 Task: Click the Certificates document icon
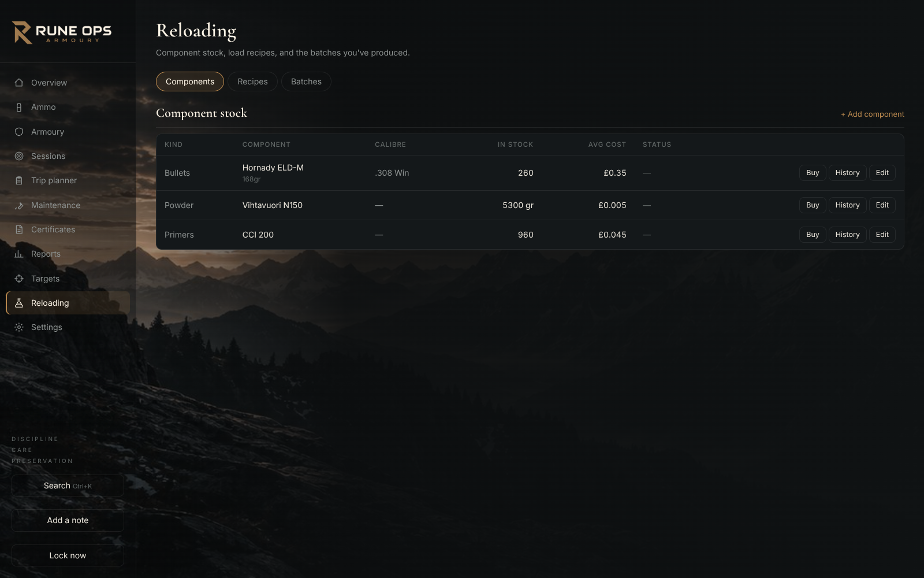point(19,229)
